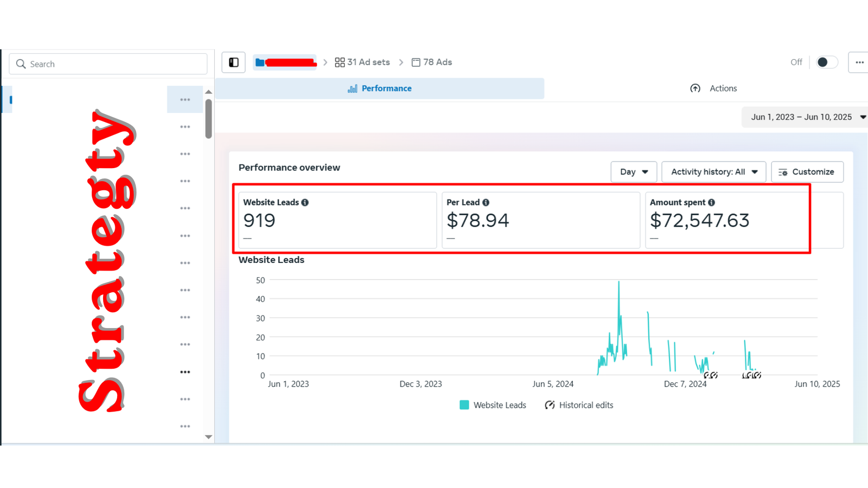Open the ninth sidebar row's three-dot menu
Image resolution: width=868 pixels, height=488 pixels.
(x=185, y=317)
